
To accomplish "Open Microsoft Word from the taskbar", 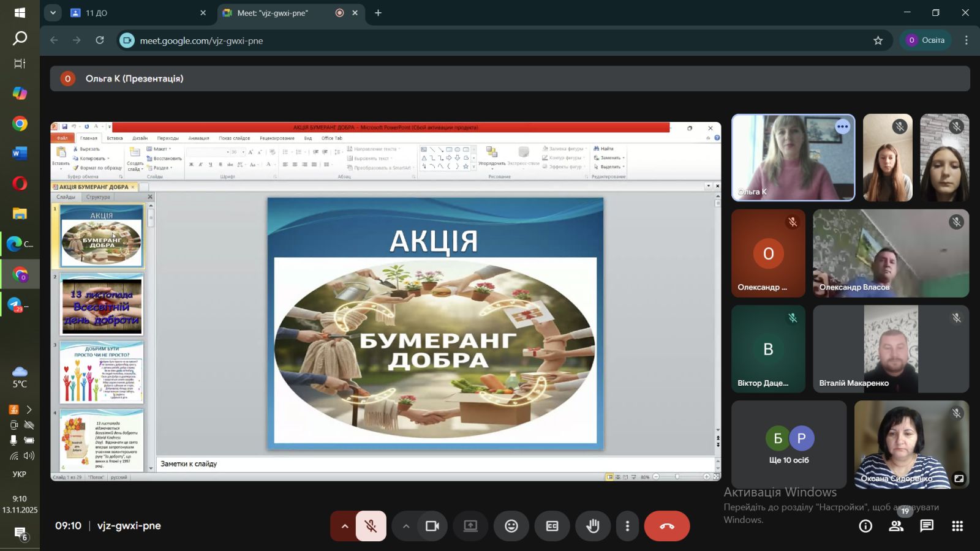I will pyautogui.click(x=20, y=153).
